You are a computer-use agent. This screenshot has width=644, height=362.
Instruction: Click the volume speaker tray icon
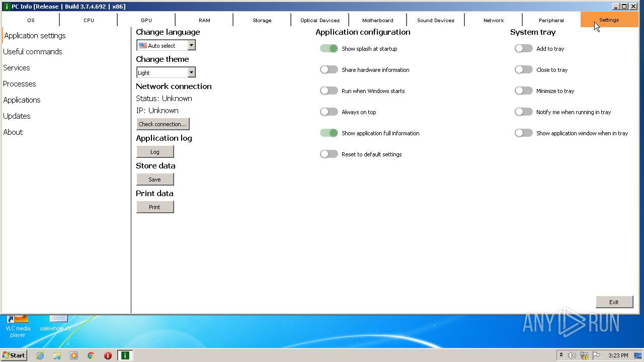572,355
